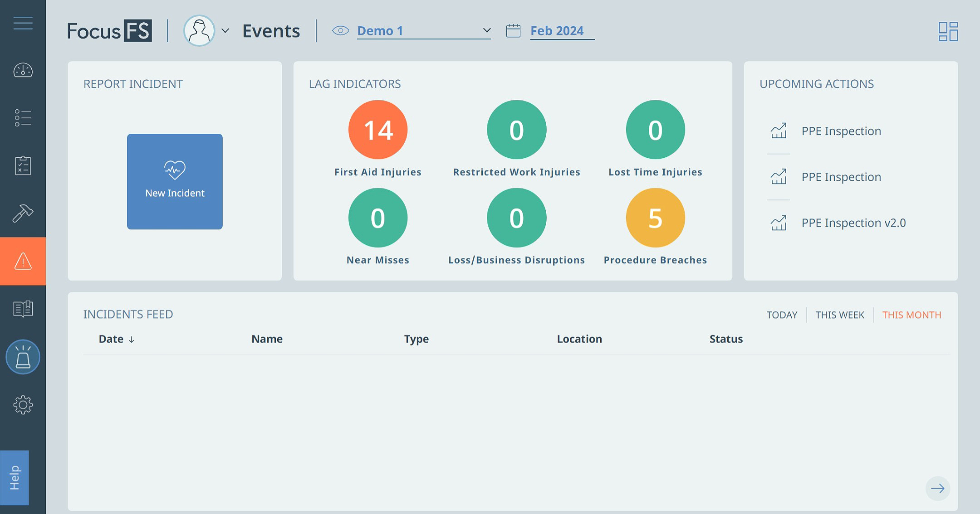Screen dimensions: 980x514
Task: Click chart icon of second PPE Inspection
Action: point(779,177)
